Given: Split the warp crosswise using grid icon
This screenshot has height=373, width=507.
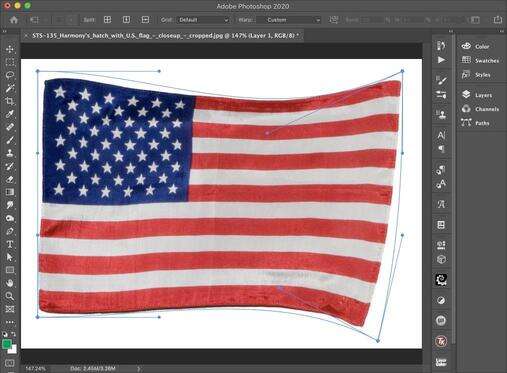Looking at the screenshot, I should click(107, 20).
